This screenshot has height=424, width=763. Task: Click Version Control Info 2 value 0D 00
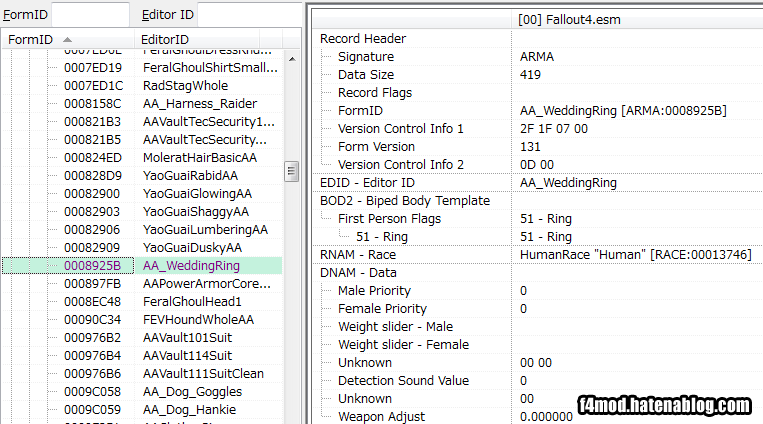pos(537,165)
